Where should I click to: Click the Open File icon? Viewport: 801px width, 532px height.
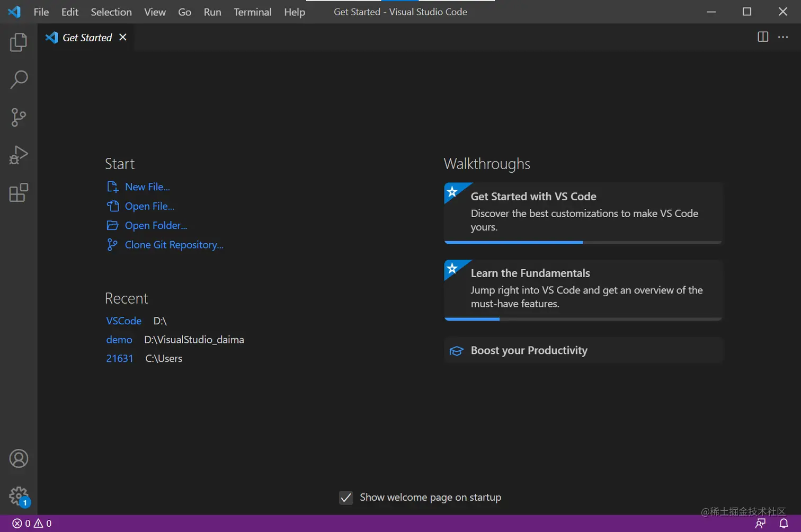112,206
